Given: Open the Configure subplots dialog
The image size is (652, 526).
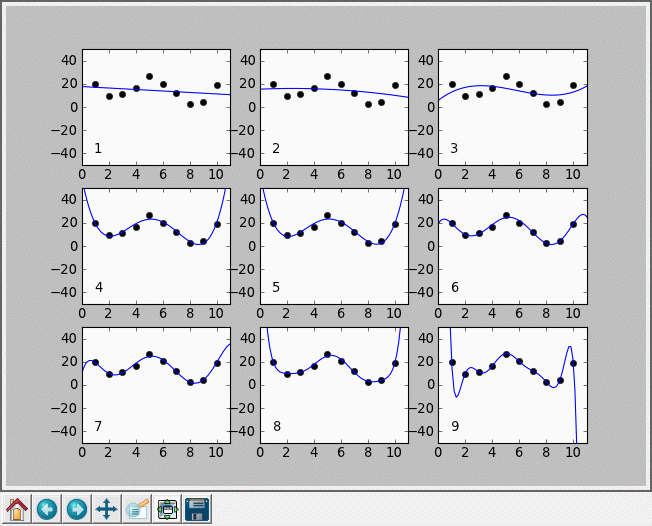Looking at the screenshot, I should (167, 509).
